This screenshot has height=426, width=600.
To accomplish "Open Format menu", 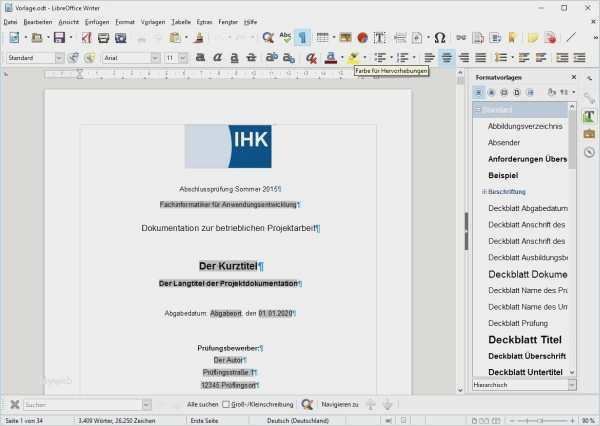I will (125, 22).
